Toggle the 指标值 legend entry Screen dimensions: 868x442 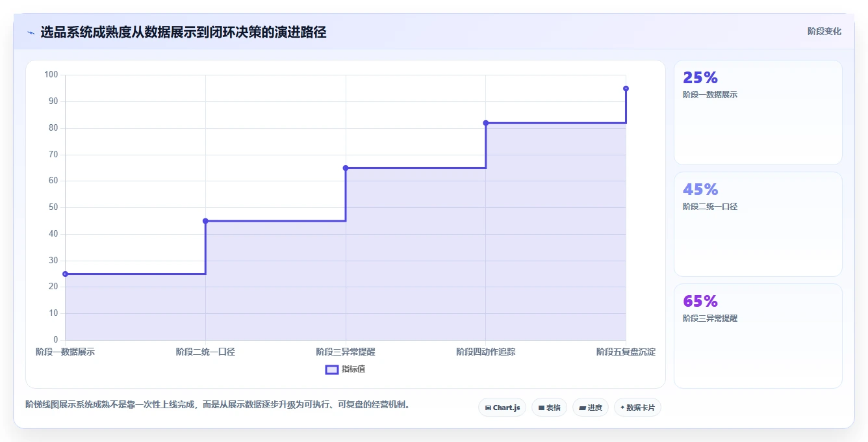click(346, 369)
